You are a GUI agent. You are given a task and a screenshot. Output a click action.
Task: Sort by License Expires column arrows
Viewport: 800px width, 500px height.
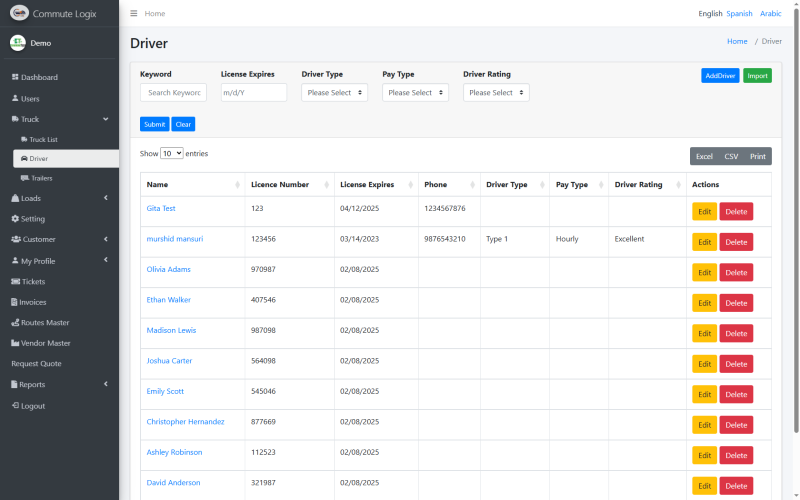pyautogui.click(x=411, y=185)
